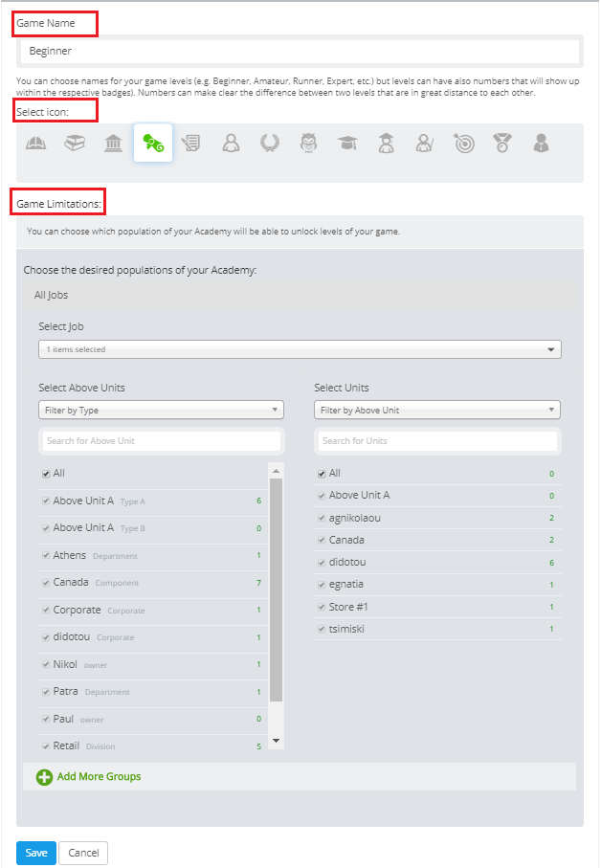Choose the stacked books icon

[75, 144]
